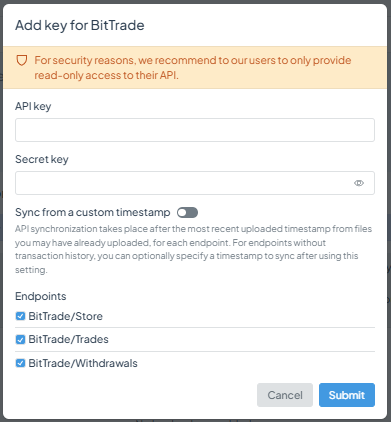Click the "Secret key" field label
391x422 pixels.
pos(42,159)
